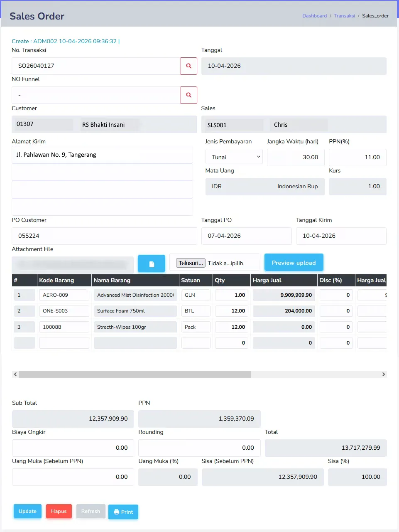Click the Nama Barang column header
The image size is (399, 532).
click(x=135, y=280)
